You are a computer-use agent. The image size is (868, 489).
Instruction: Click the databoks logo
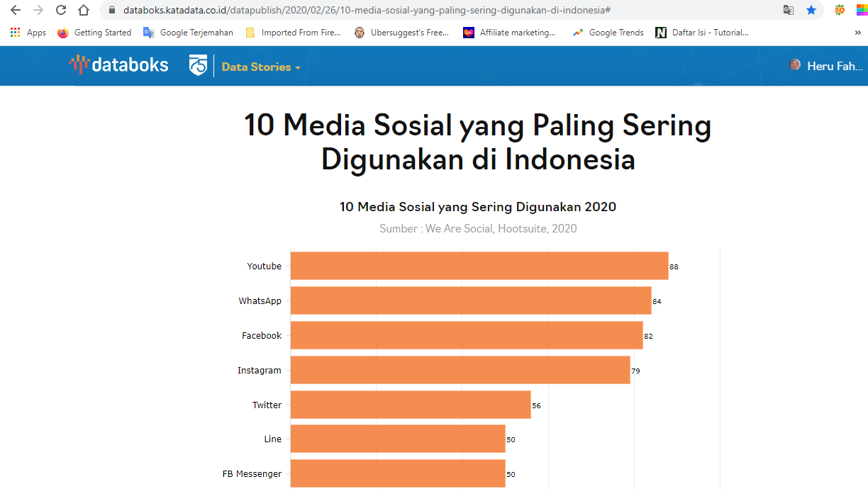pos(118,65)
